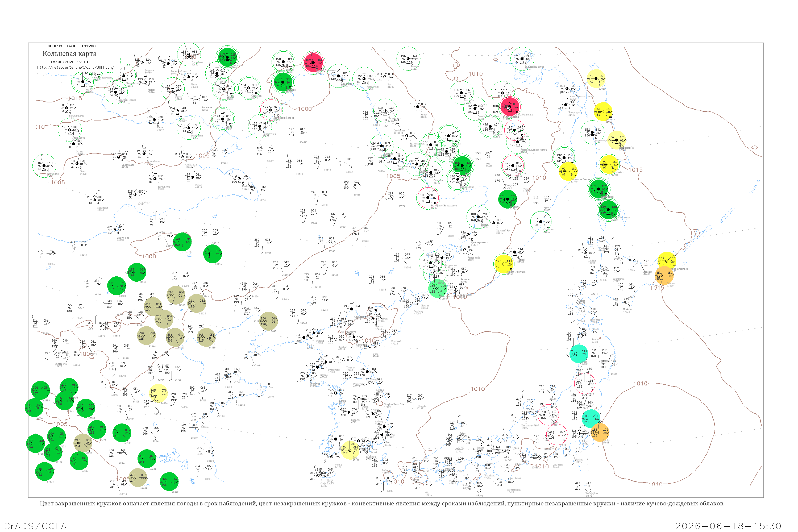The height and width of the screenshot is (532, 798).
Task: Click the 2026-06-18-15:30 generation timestamp
Action: tap(728, 526)
